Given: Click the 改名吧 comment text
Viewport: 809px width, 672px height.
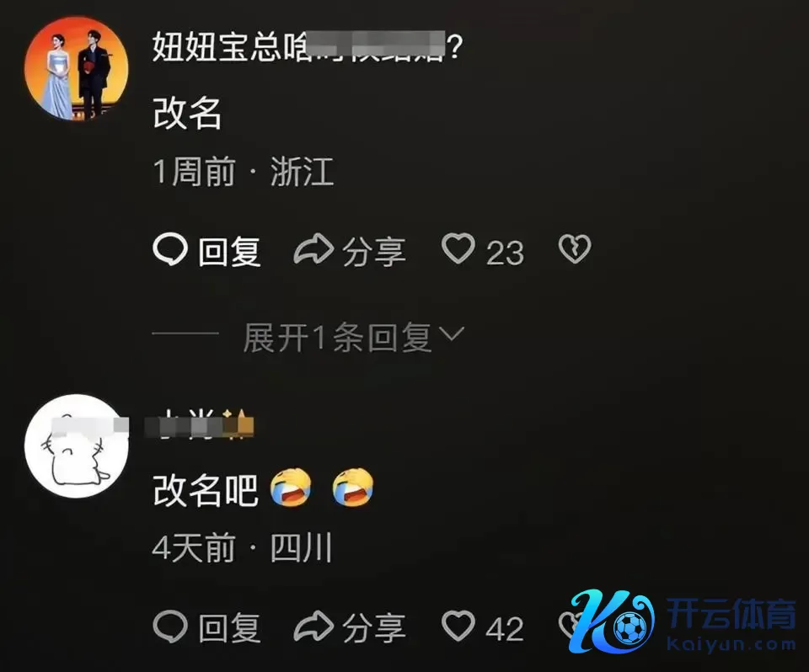Looking at the screenshot, I should 206,490.
